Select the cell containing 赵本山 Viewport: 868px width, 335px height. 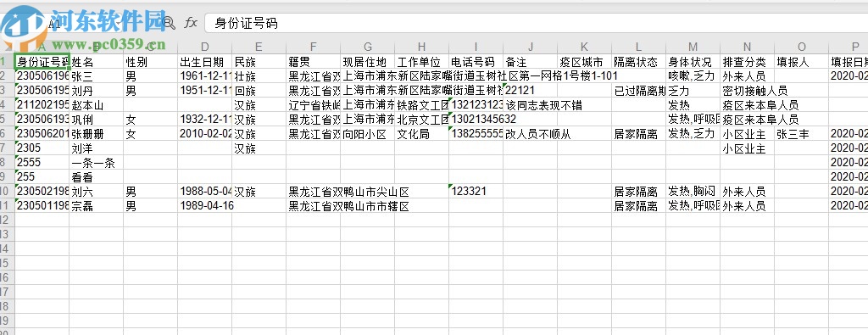tap(97, 104)
